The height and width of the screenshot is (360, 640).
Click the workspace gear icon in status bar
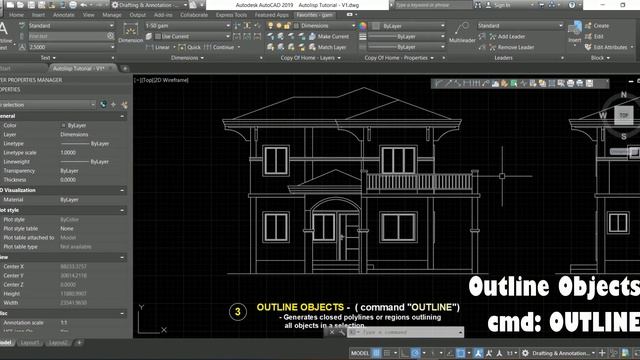525,353
